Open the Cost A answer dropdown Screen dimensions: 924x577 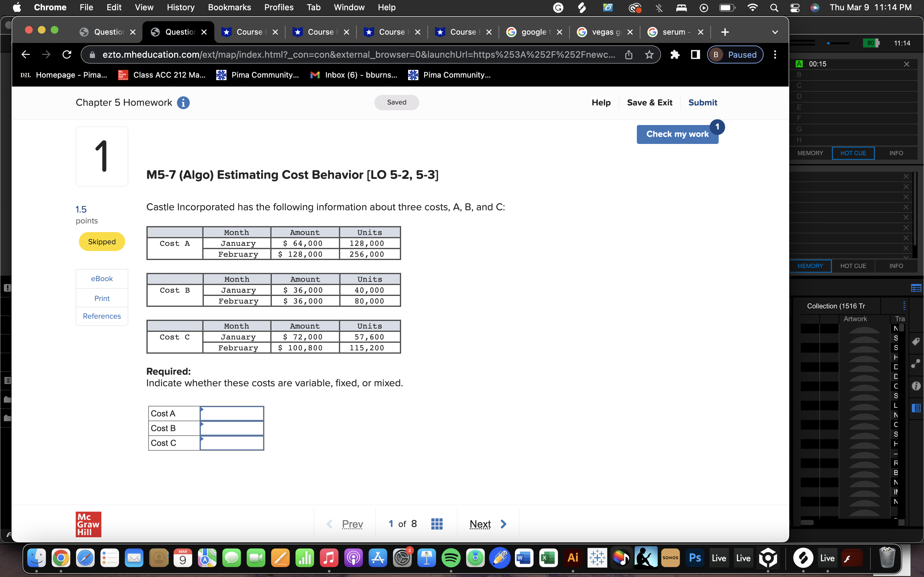[232, 413]
